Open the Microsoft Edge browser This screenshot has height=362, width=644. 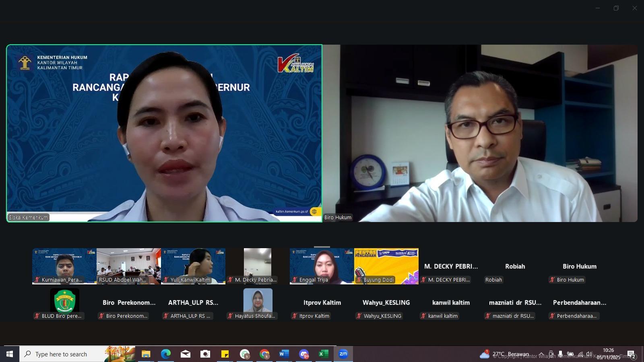pos(165,354)
